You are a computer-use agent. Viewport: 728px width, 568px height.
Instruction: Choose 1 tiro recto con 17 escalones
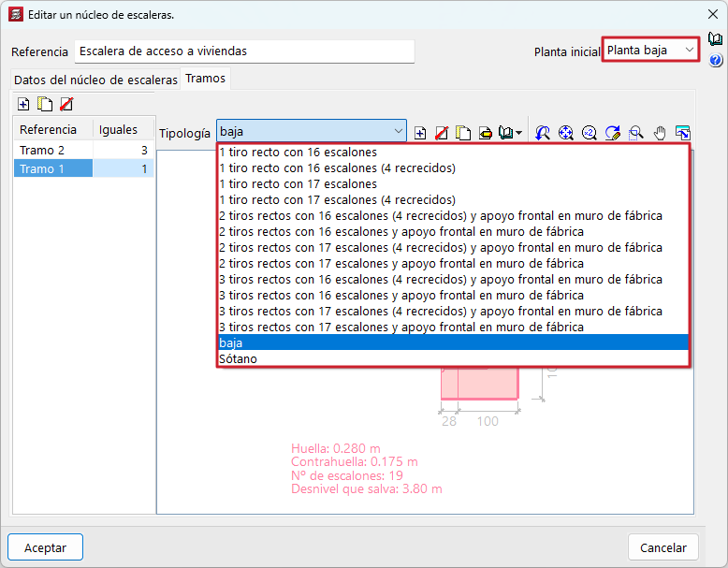click(x=453, y=184)
